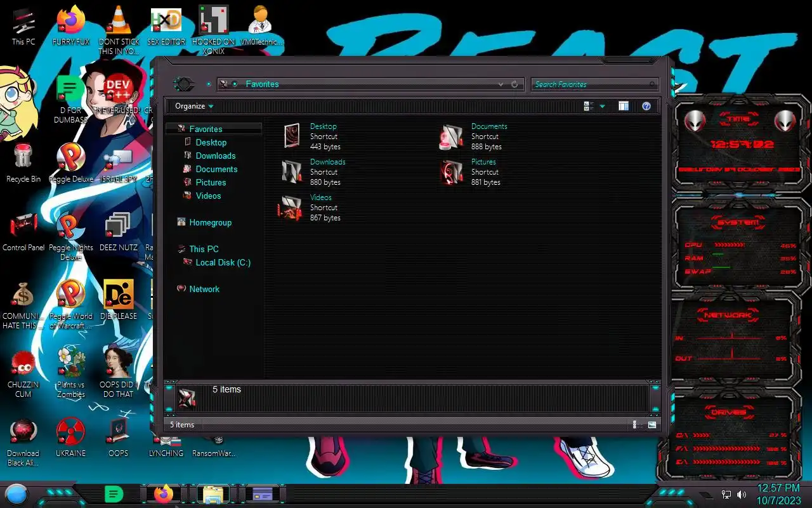812x508 pixels.
Task: Open the COMMUNI... HATE THIS money bag shortcut
Action: point(23,305)
